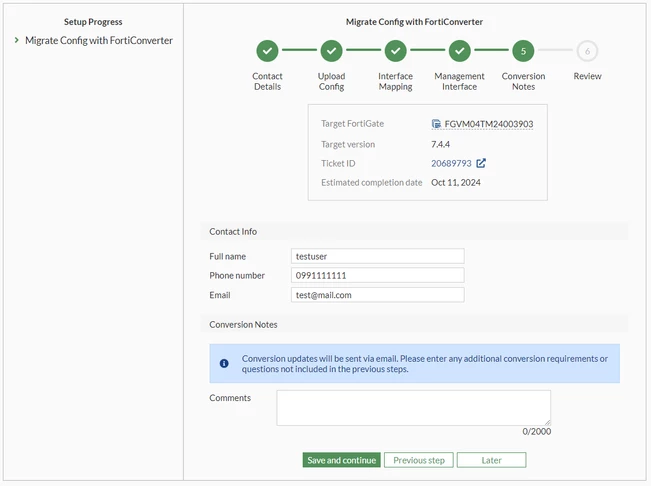Click Save and continue button
The height and width of the screenshot is (486, 651).
tap(342, 460)
